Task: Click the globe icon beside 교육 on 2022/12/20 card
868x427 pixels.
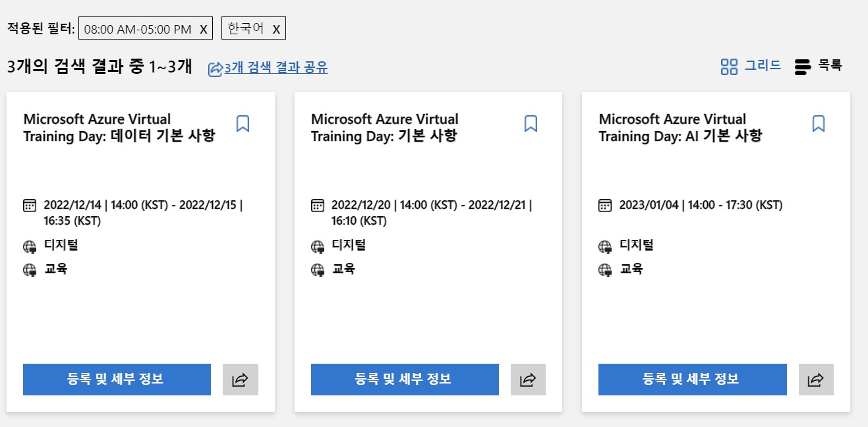Action: click(318, 270)
